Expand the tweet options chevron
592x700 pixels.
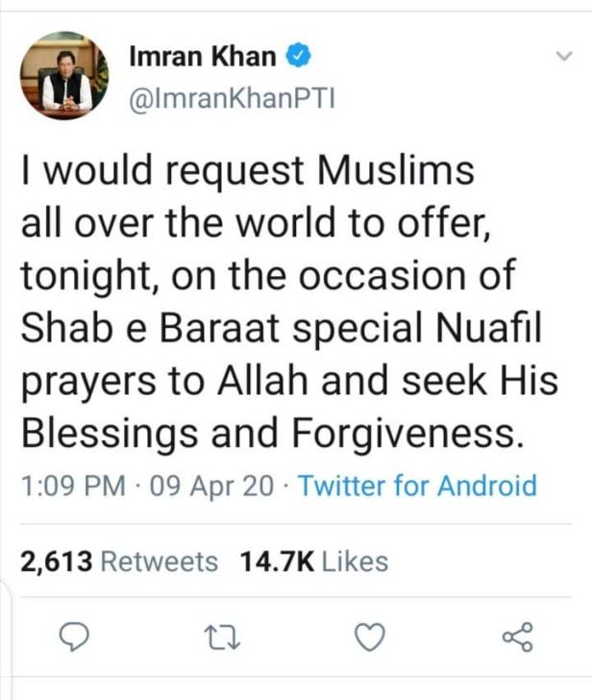[x=565, y=59]
